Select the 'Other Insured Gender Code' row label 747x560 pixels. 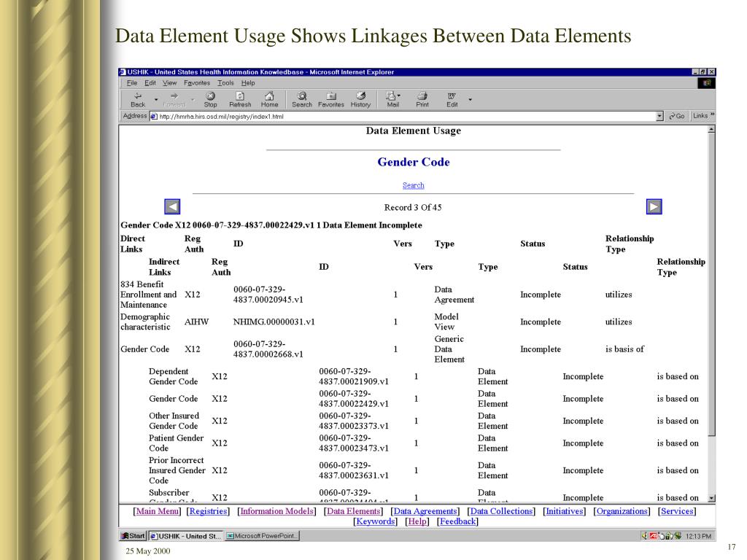coord(174,421)
